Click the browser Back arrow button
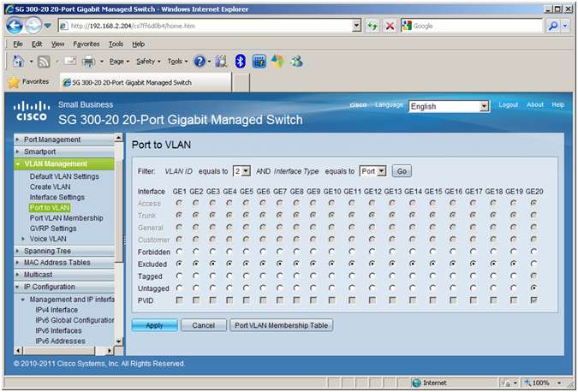Screen dimensions: 578x392 pos(15,26)
